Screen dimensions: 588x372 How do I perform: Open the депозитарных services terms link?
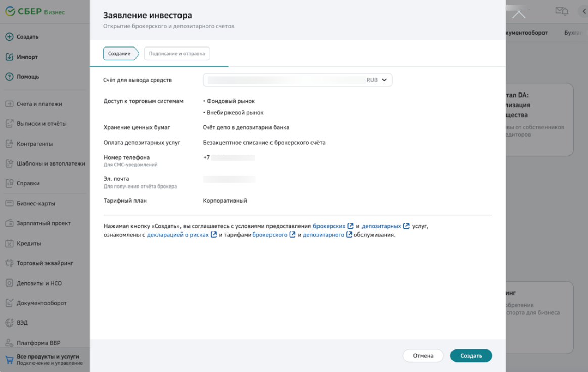tap(381, 226)
